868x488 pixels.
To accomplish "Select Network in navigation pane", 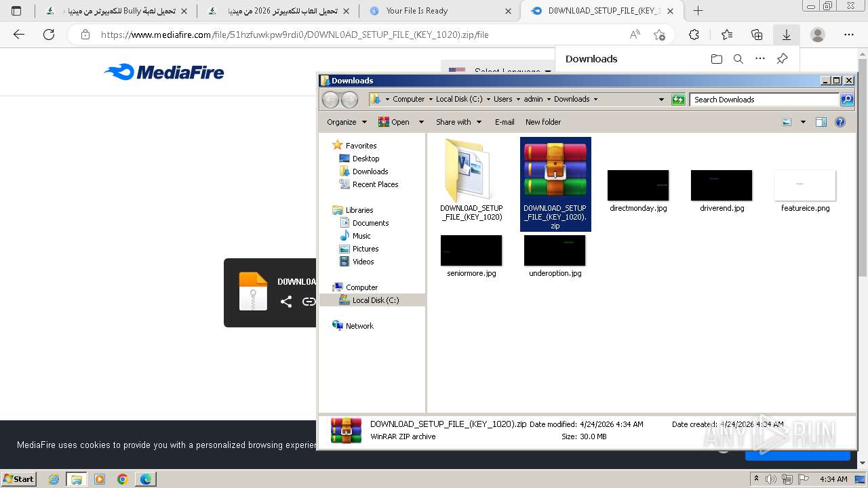I will tap(359, 326).
